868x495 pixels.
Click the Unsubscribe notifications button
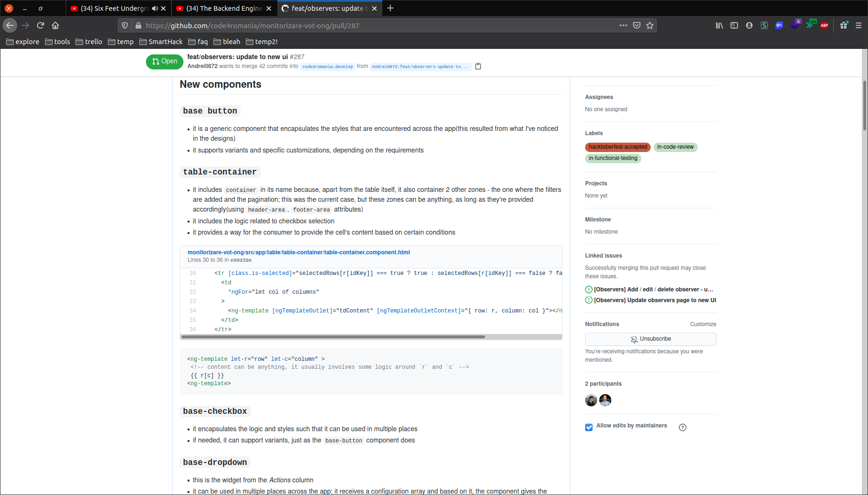pyautogui.click(x=650, y=339)
